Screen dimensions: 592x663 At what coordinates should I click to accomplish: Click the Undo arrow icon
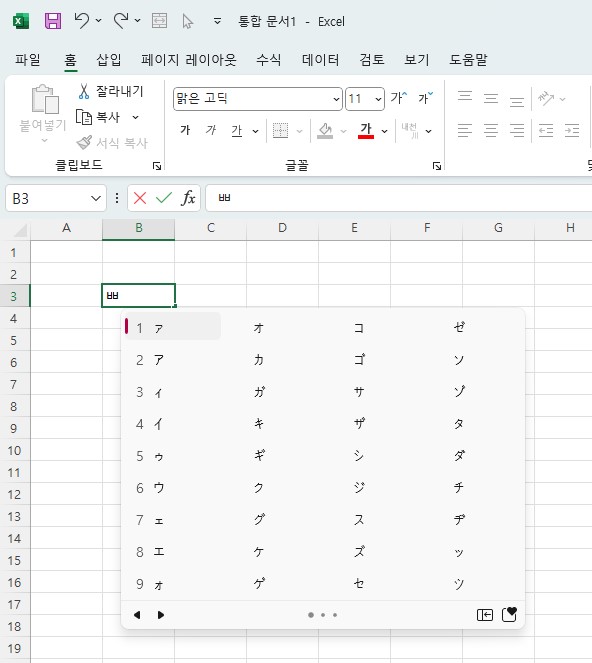click(x=82, y=20)
